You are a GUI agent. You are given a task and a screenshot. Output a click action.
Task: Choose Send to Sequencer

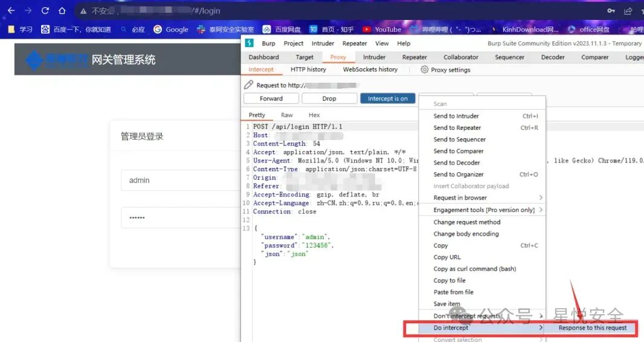coord(482,140)
